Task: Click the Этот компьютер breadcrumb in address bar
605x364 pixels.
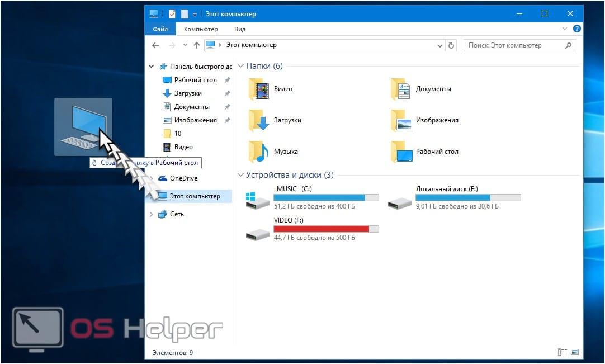Action: [x=251, y=45]
